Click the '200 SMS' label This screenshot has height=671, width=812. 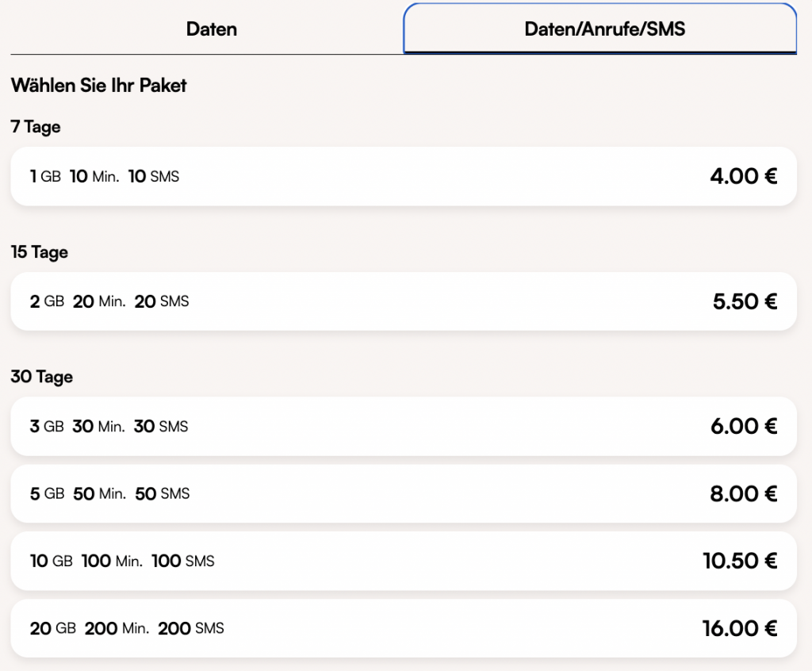190,629
